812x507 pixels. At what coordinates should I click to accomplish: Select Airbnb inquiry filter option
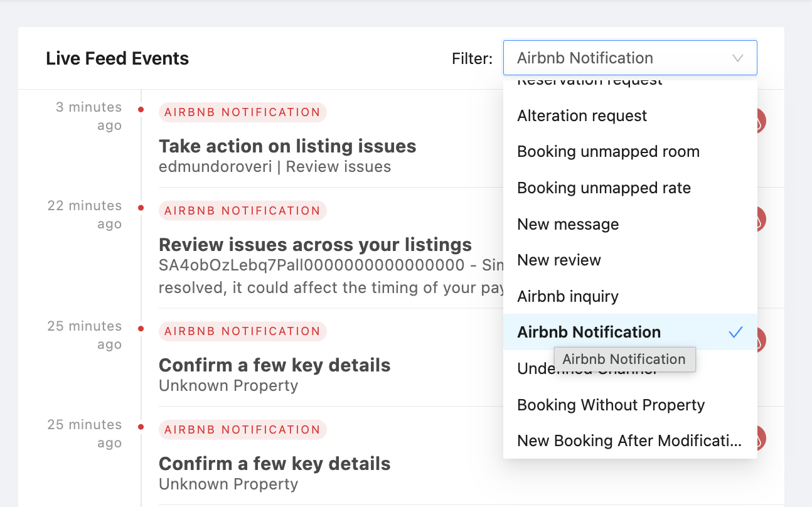coord(630,297)
